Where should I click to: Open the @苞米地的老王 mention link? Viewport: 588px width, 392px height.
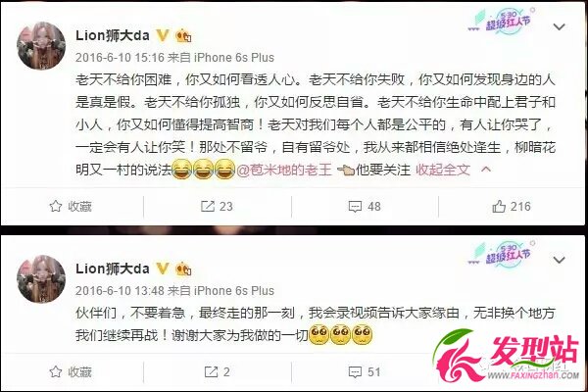[284, 170]
